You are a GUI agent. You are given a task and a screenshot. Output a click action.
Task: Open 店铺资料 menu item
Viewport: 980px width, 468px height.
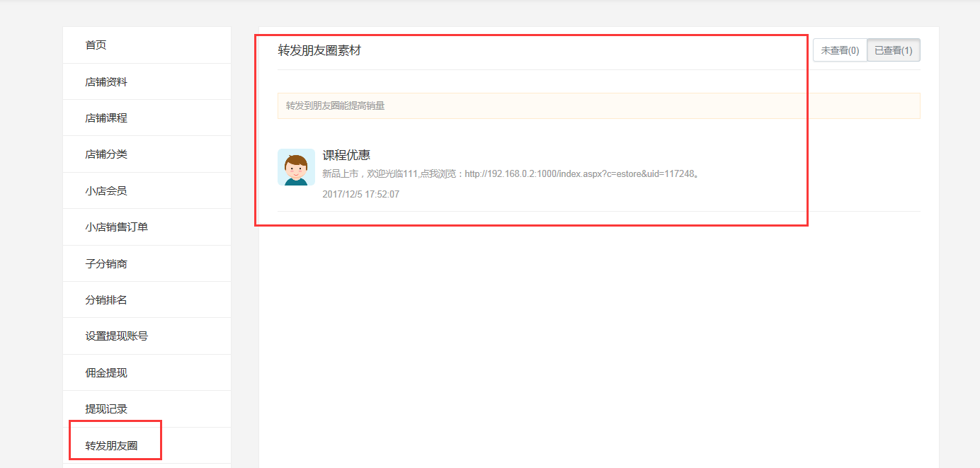(147, 81)
